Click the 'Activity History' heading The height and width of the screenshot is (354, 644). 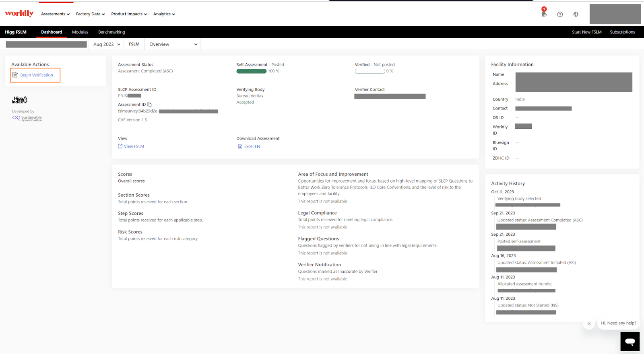click(x=508, y=183)
